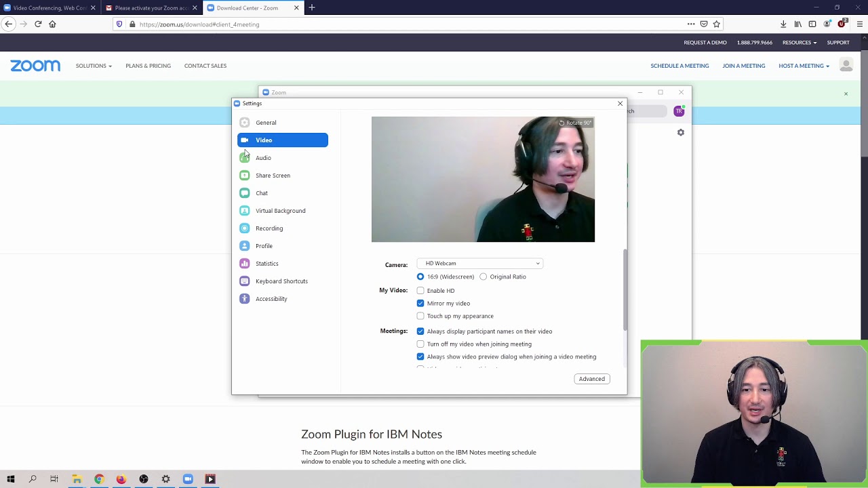Click the Rotate 90° video preview button
868x488 pixels.
pyautogui.click(x=575, y=123)
